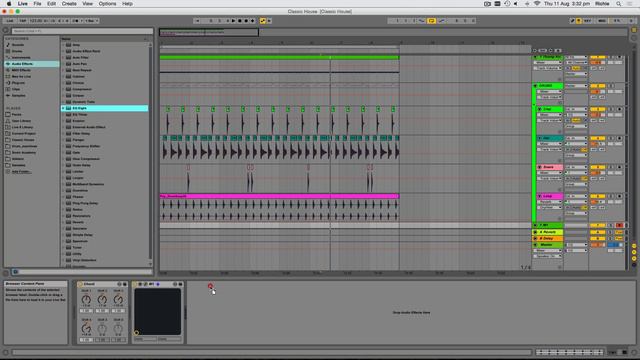Collapse the EQ Eight browser entry
Screen dimensions: 640x360
click(63, 108)
